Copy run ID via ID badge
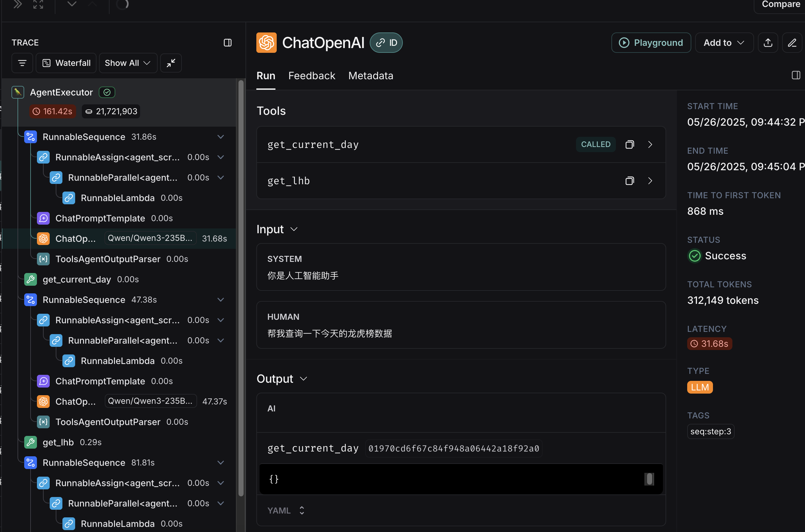Image resolution: width=805 pixels, height=532 pixels. tap(386, 43)
